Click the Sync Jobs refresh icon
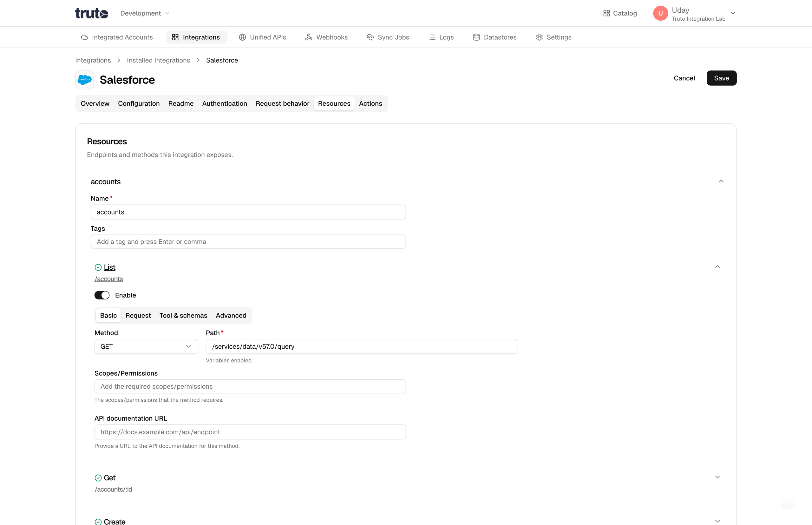The height and width of the screenshot is (525, 812). pos(370,37)
